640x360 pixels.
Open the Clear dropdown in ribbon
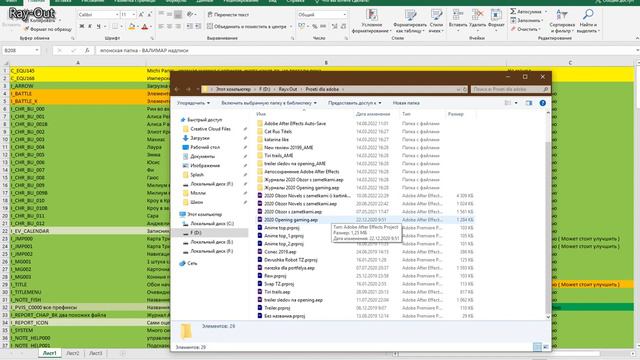(525, 29)
